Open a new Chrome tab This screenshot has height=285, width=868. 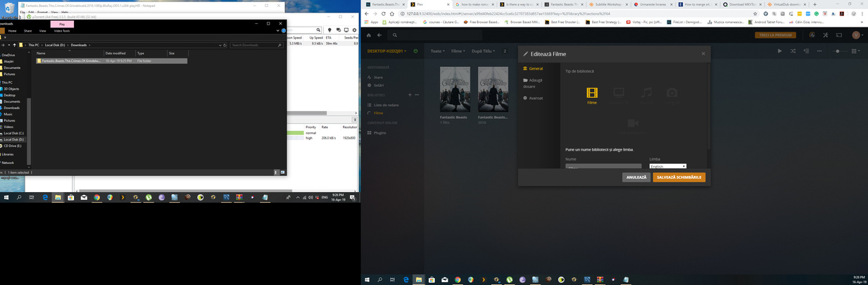tap(815, 4)
